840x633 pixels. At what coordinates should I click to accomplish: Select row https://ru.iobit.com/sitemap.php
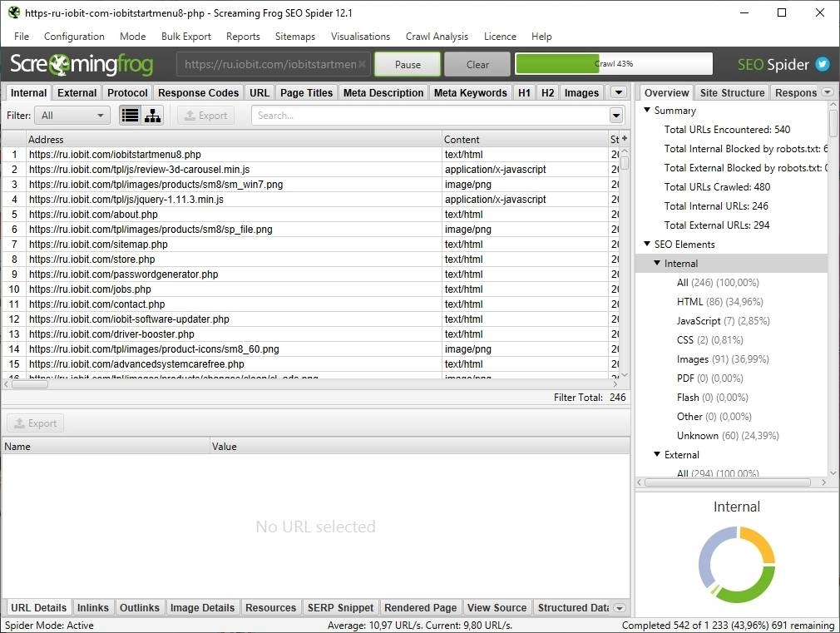tap(311, 245)
